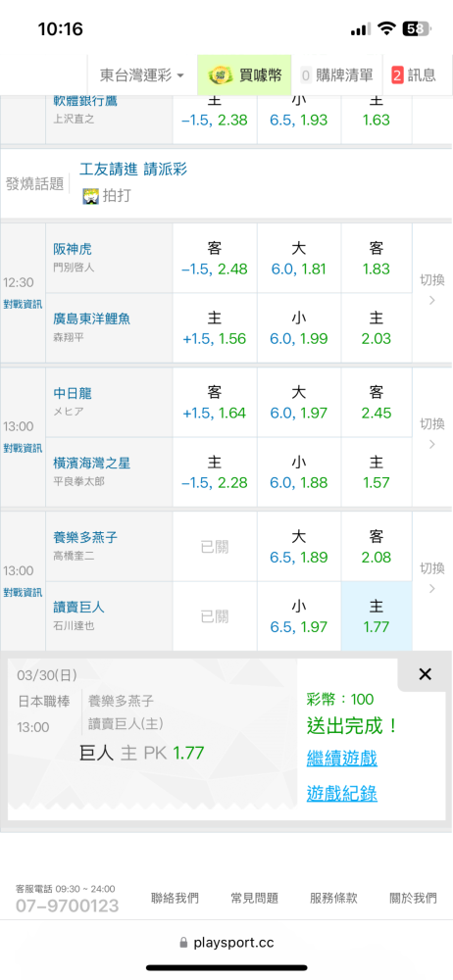
Task: Select 客 1.83 moneyline for 阪神虎
Action: tap(377, 258)
